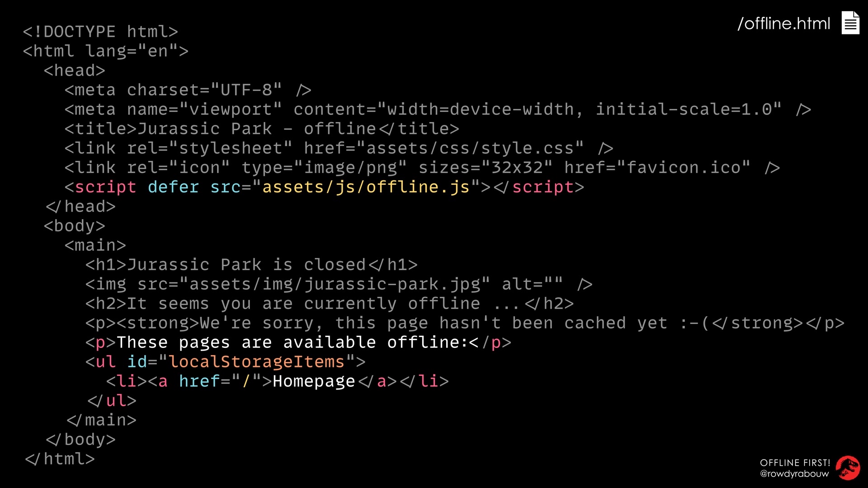Click the red dinosaur logo
The width and height of the screenshot is (868, 488).
[x=848, y=468]
